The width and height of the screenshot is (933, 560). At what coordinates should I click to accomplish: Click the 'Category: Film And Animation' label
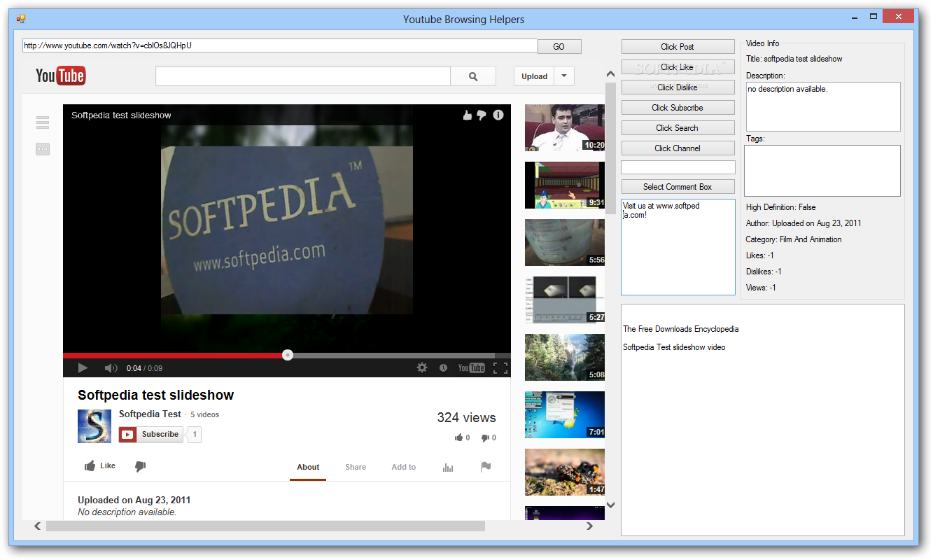(x=794, y=239)
